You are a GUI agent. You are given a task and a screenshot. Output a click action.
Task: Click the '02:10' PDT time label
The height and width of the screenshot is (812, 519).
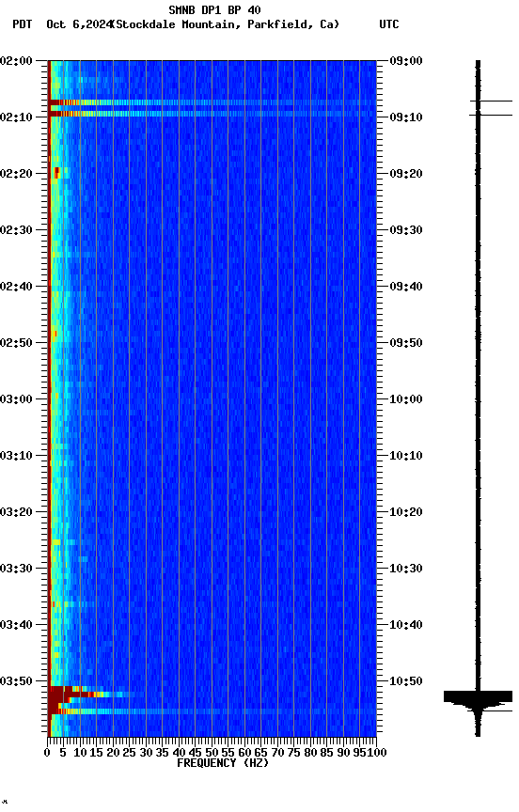[x=16, y=117]
